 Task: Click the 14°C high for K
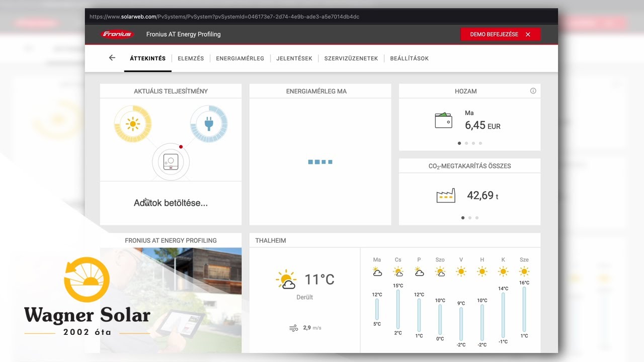pyautogui.click(x=503, y=289)
